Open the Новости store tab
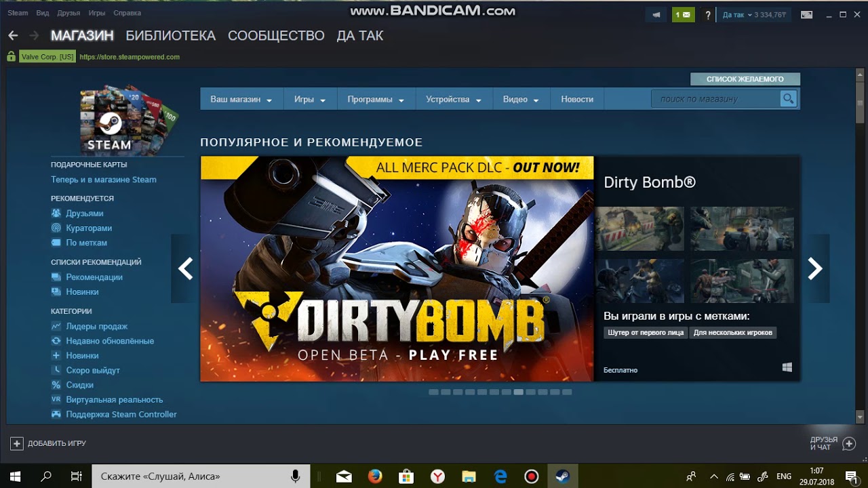This screenshot has height=488, width=868. coord(577,99)
